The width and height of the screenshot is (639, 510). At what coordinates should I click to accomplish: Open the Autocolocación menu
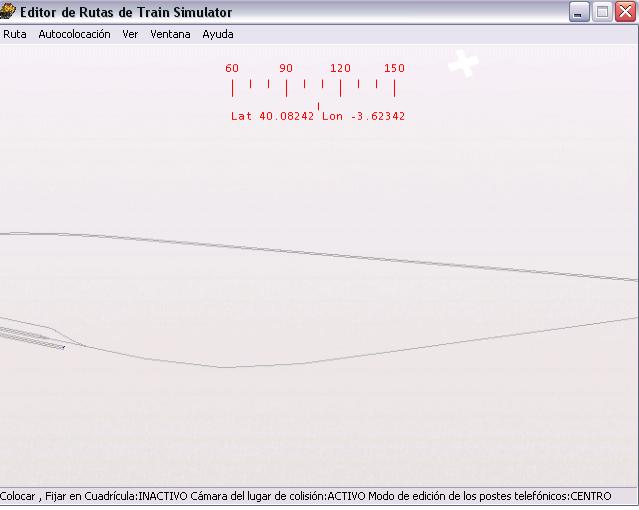pos(74,34)
